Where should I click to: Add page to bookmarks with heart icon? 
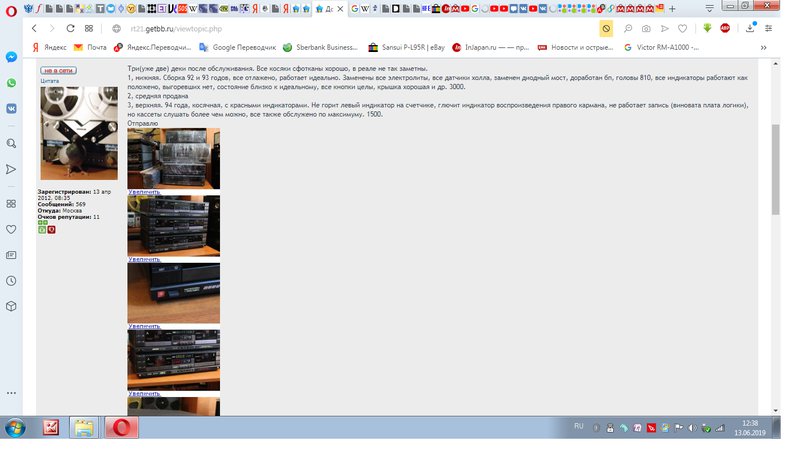(682, 29)
